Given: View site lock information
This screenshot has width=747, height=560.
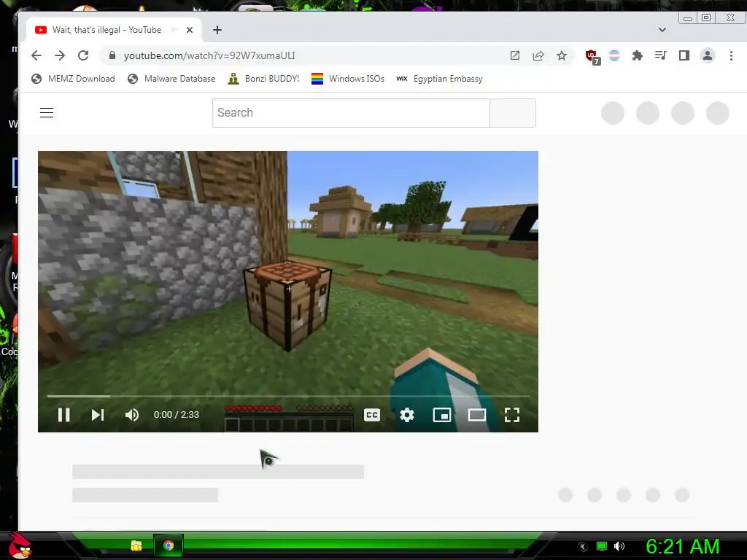Looking at the screenshot, I should [x=112, y=55].
